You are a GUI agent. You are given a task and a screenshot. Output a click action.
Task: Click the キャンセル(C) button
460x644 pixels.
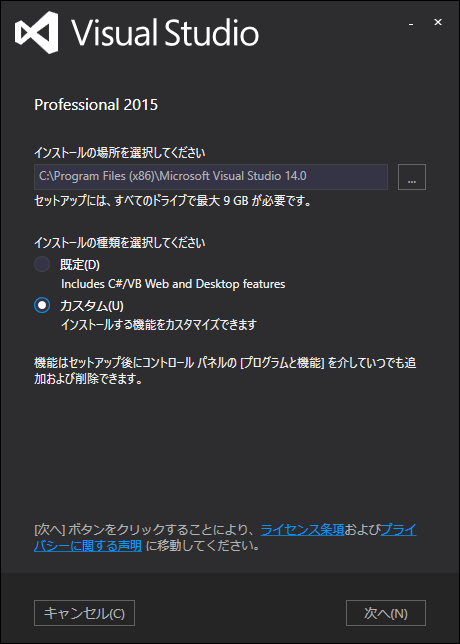[84, 613]
